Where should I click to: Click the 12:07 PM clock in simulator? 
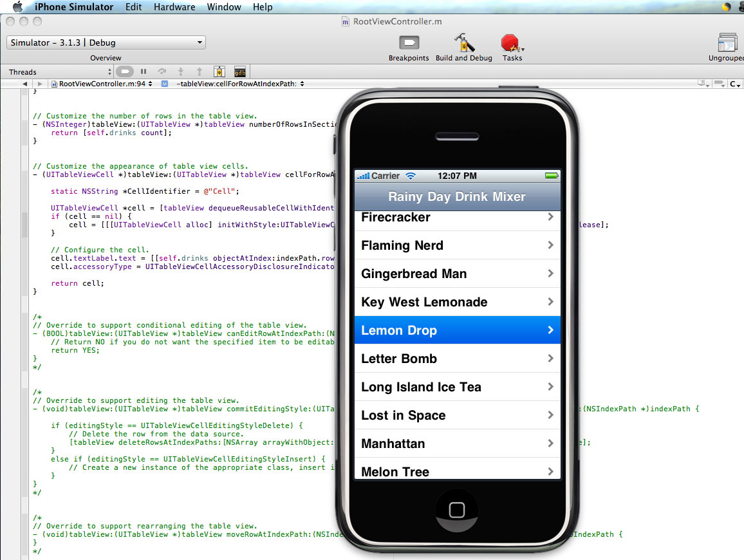coord(457,176)
